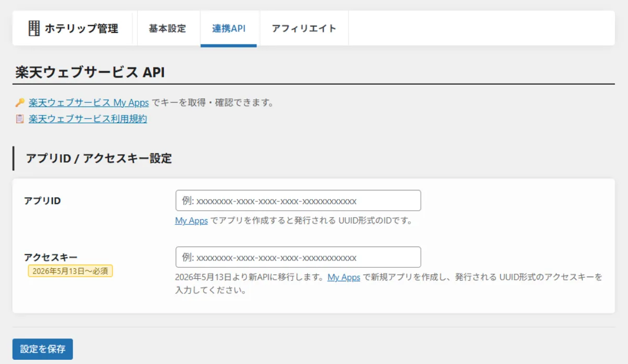The width and height of the screenshot is (628, 364).
Task: Click the My Apps link below the アプリID field
Action: 191,221
